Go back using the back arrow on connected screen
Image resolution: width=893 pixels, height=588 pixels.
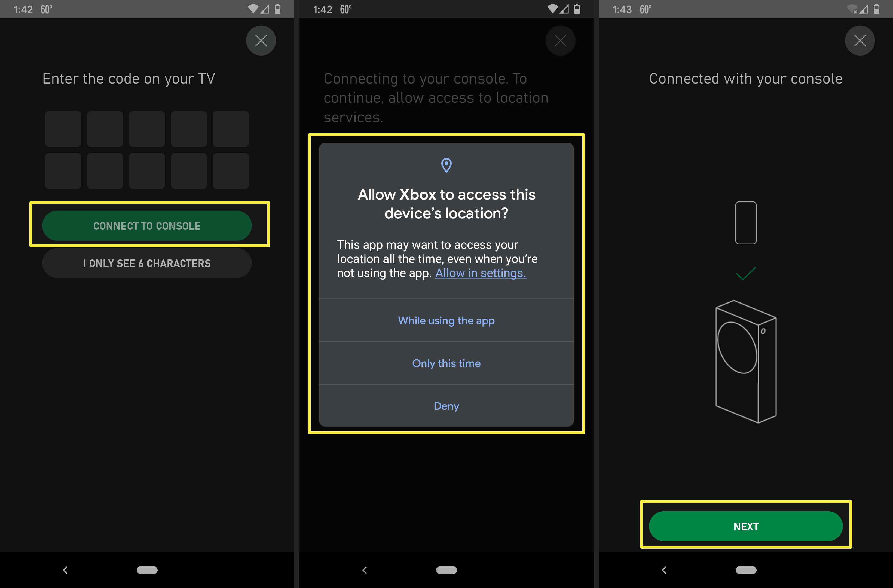pyautogui.click(x=664, y=570)
